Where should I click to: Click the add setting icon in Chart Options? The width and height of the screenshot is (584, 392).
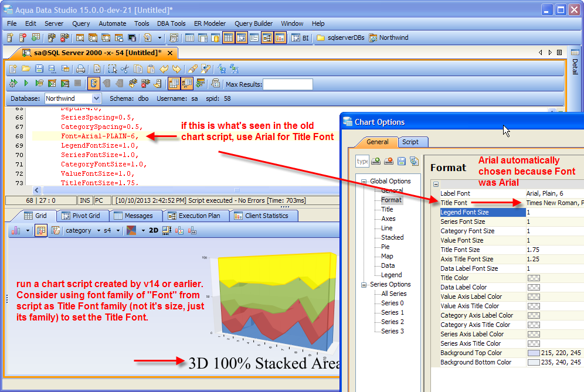[376, 161]
